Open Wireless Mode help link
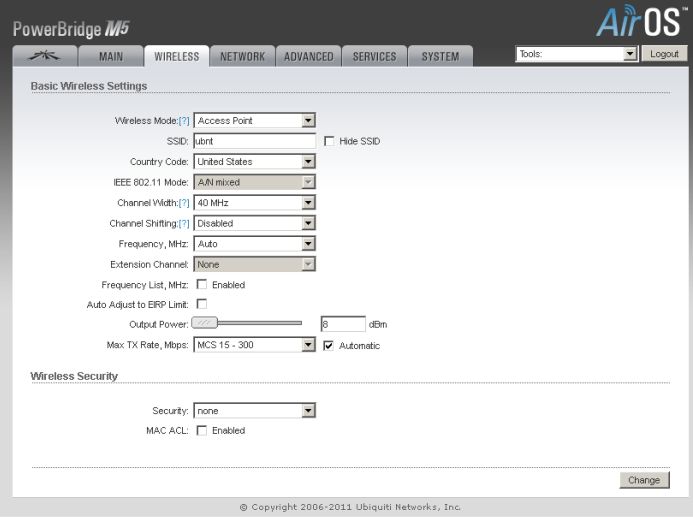This screenshot has height=517, width=693. click(x=184, y=121)
